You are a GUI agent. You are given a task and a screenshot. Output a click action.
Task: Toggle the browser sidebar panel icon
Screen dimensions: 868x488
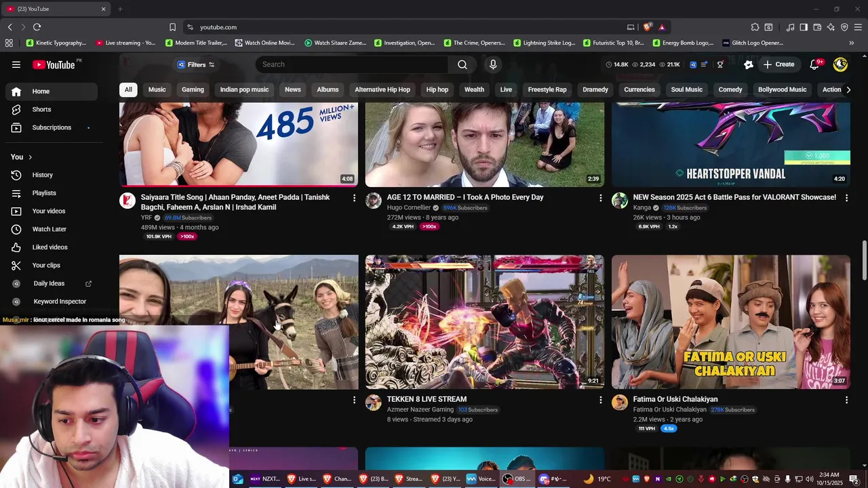pyautogui.click(x=804, y=27)
